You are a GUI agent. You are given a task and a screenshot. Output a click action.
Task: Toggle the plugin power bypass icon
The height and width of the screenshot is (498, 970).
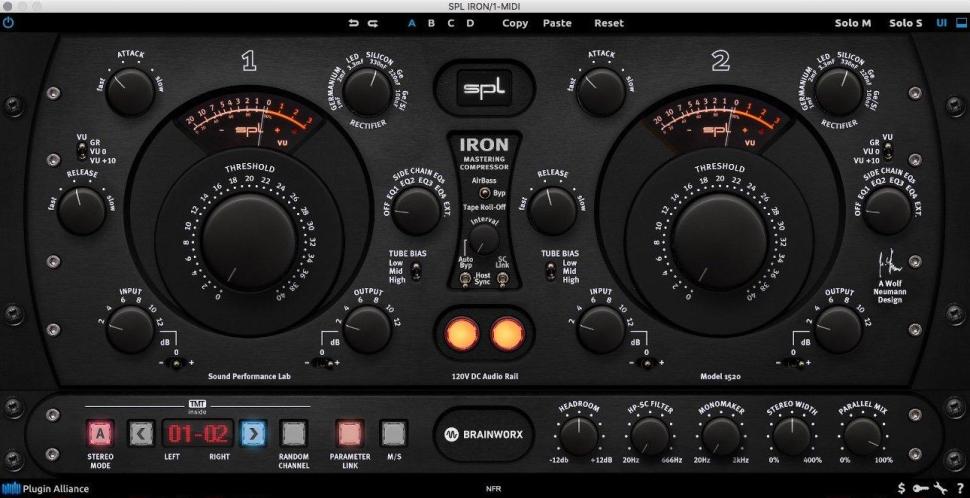8,23
